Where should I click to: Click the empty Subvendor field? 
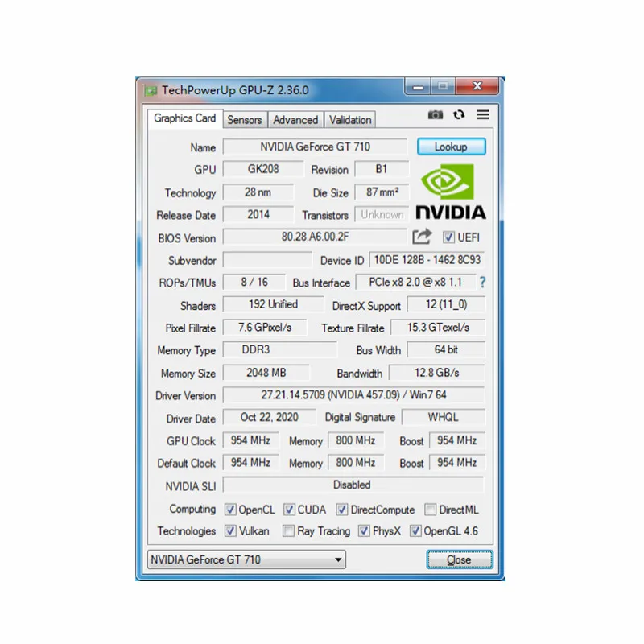click(x=267, y=260)
